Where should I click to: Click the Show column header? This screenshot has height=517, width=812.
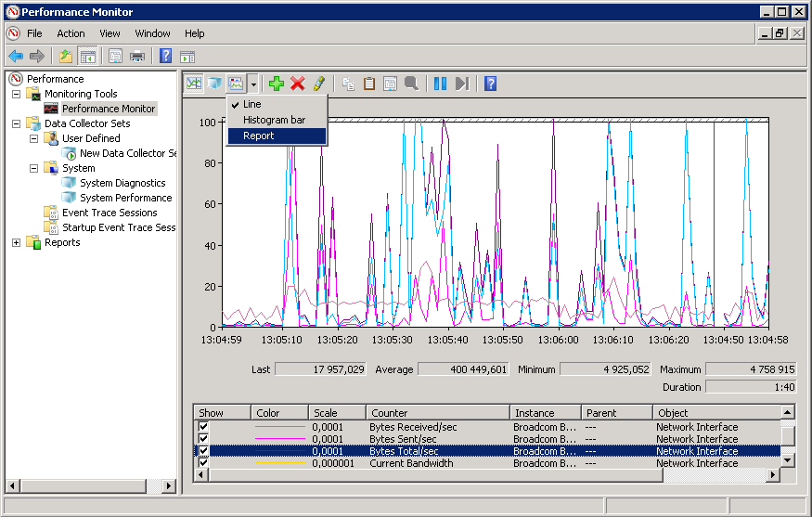pos(223,413)
